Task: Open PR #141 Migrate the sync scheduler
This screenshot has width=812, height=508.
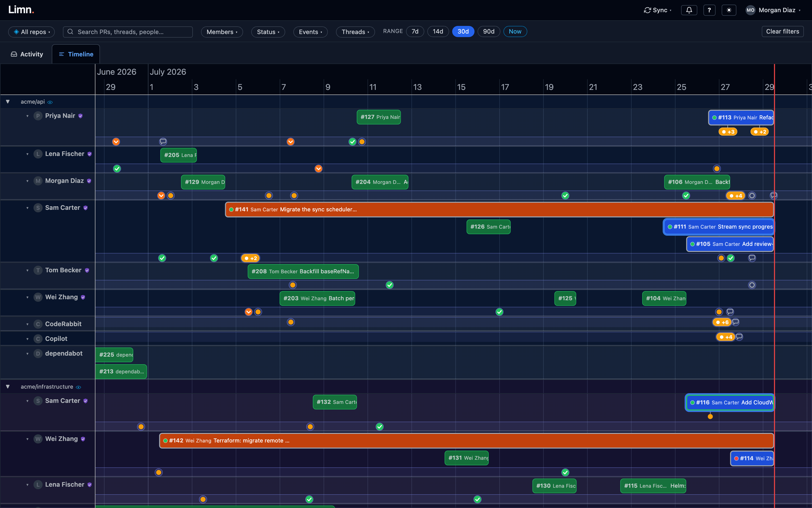Action: click(499, 209)
